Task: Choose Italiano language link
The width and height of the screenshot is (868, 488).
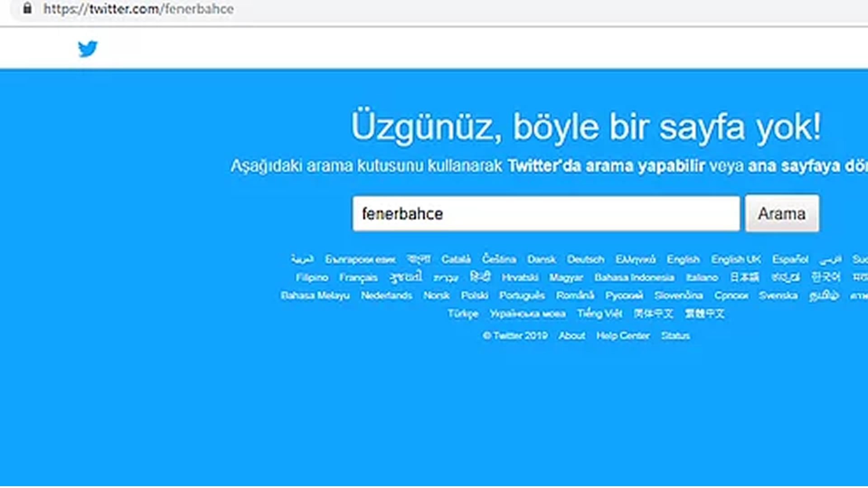Action: pyautogui.click(x=702, y=277)
